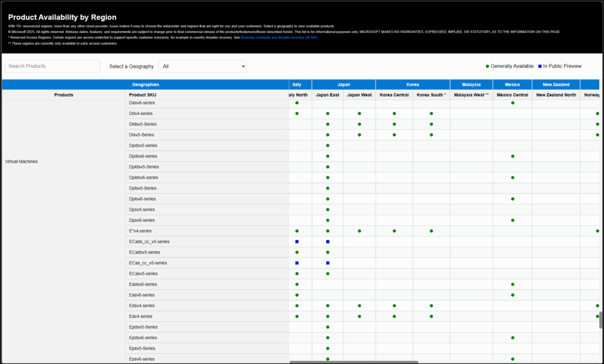Click Epsv5-Series dot under Japan East
Viewport: 604px width, 364px height.
pos(328,349)
